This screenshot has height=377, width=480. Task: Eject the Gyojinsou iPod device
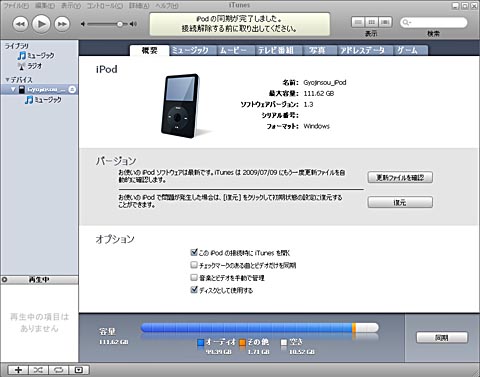pos(72,89)
